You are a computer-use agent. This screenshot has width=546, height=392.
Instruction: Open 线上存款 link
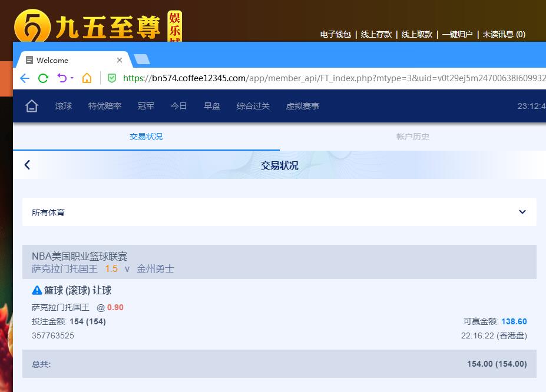(x=376, y=34)
